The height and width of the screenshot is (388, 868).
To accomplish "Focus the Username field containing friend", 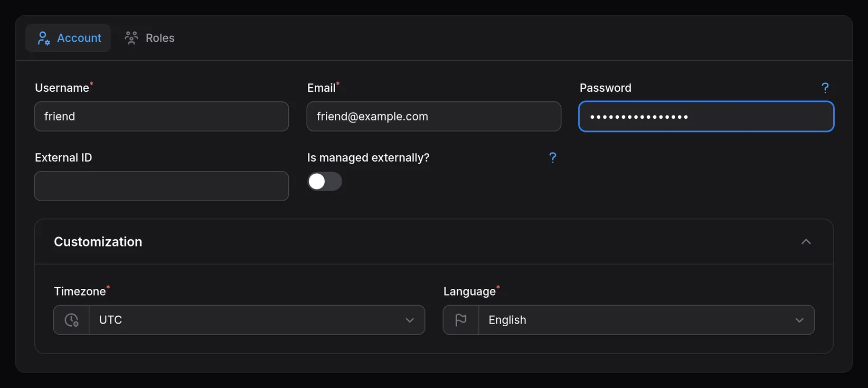I will tap(162, 116).
